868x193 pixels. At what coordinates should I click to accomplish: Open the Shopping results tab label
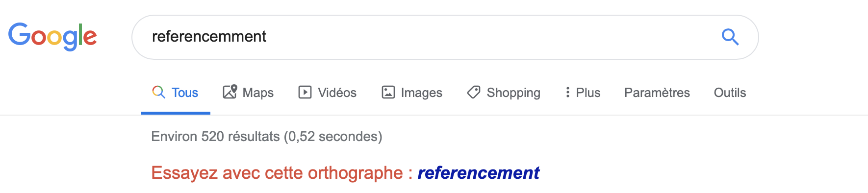coord(513,93)
